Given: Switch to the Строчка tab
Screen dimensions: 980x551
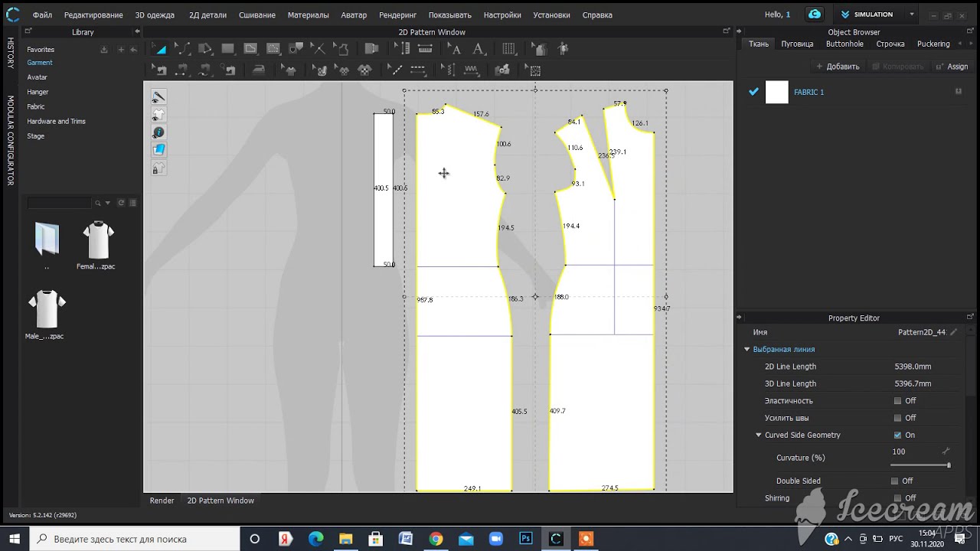Looking at the screenshot, I should click(x=890, y=44).
